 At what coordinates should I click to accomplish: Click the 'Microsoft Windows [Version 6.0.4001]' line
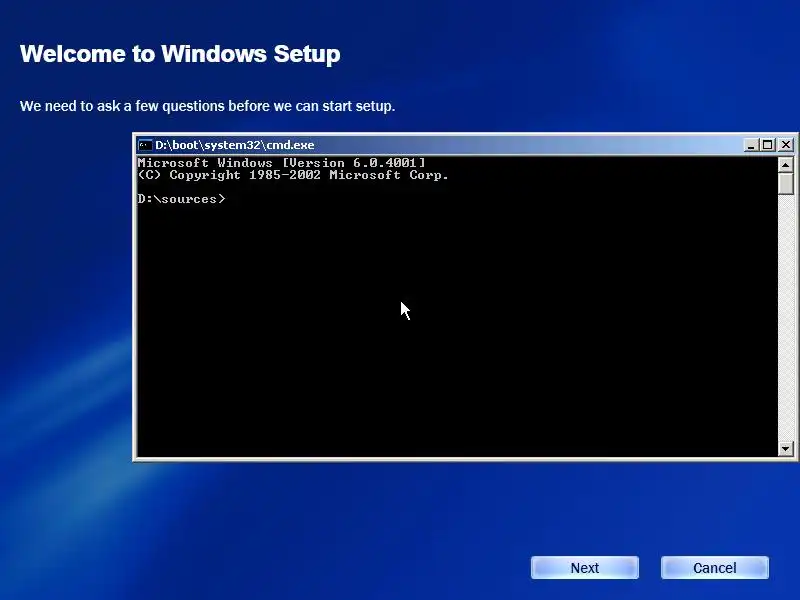click(x=281, y=163)
